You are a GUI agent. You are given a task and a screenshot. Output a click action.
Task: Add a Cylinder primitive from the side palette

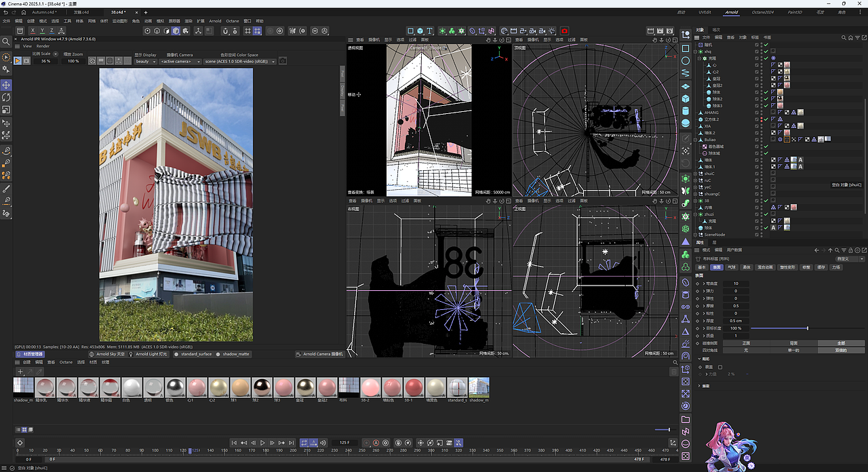coord(686,111)
